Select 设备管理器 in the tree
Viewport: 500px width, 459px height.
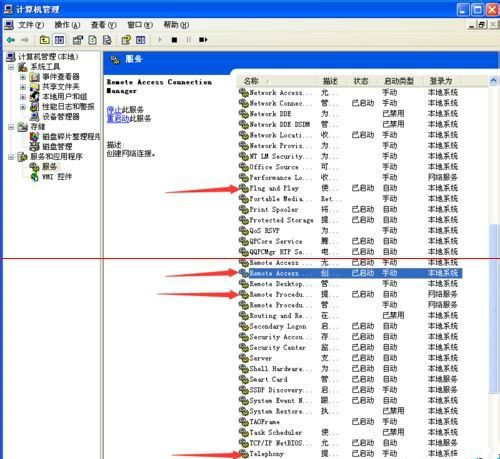click(x=55, y=117)
